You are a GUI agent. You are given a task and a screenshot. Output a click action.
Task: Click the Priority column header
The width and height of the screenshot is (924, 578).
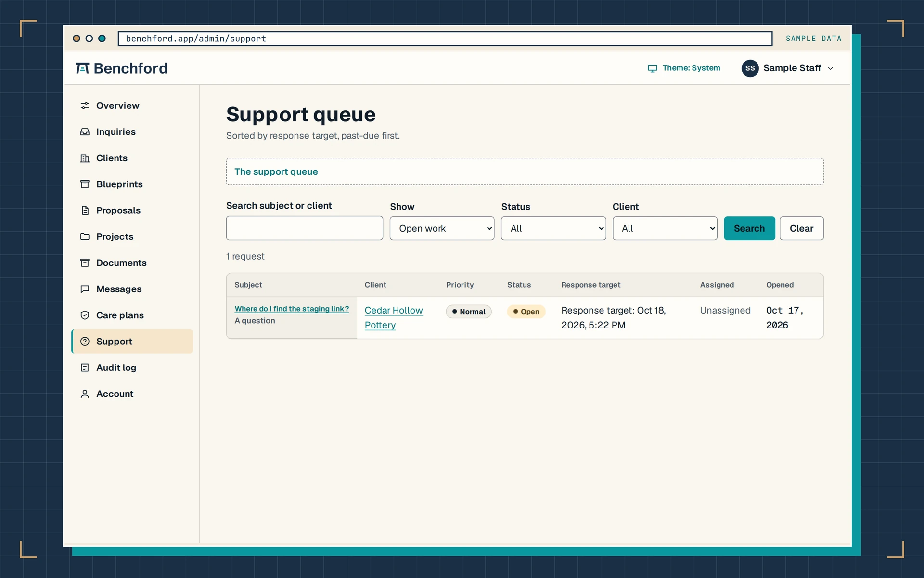[460, 285]
